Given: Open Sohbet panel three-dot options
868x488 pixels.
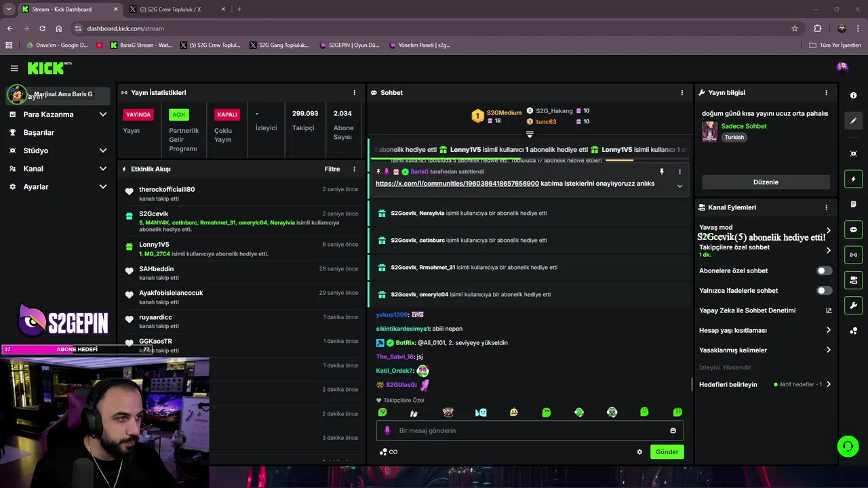Looking at the screenshot, I should 682,93.
